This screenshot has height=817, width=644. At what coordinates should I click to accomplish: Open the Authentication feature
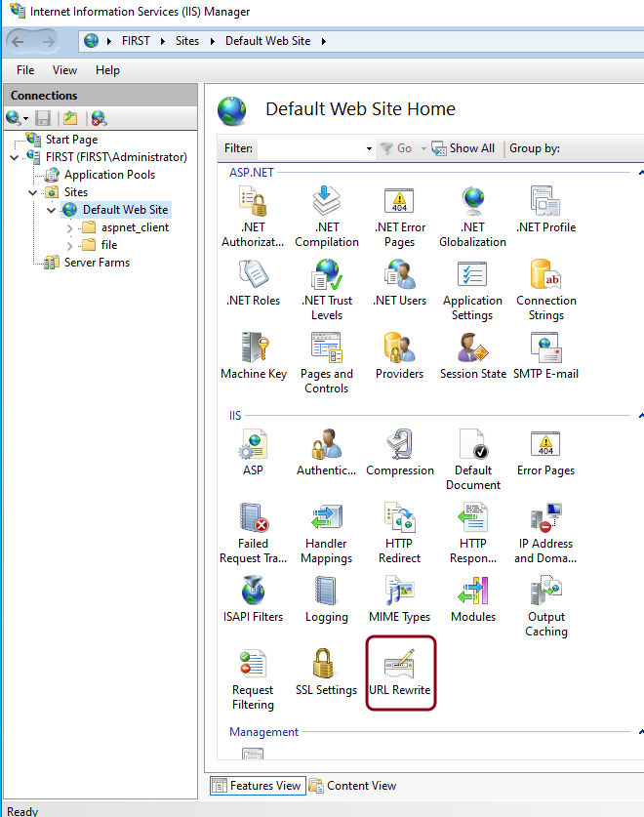coord(327,453)
